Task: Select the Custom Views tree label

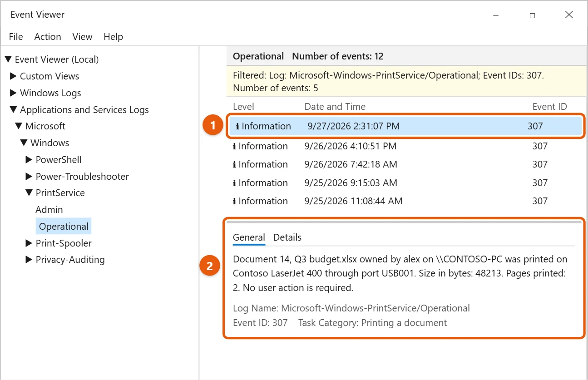Action: (x=49, y=76)
